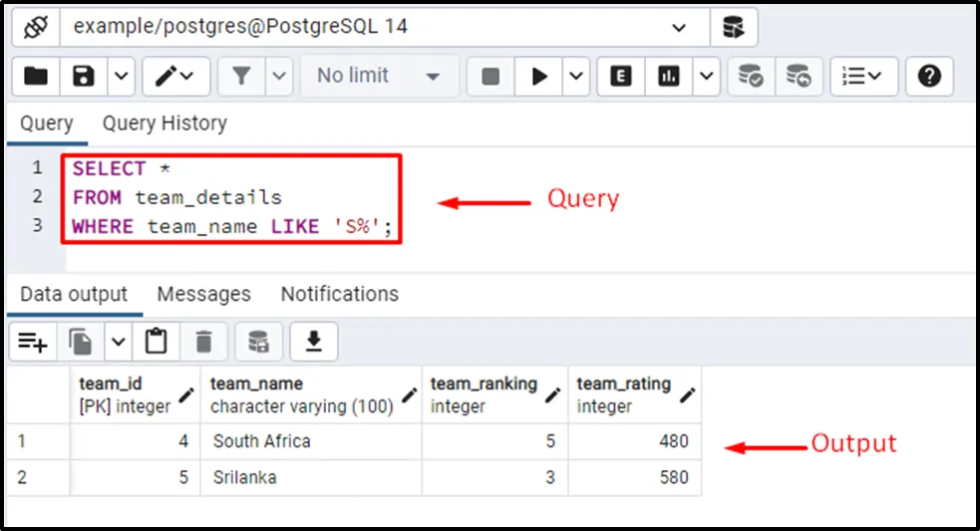
Task: Expand the copy options dropdown arrow
Action: click(x=118, y=342)
